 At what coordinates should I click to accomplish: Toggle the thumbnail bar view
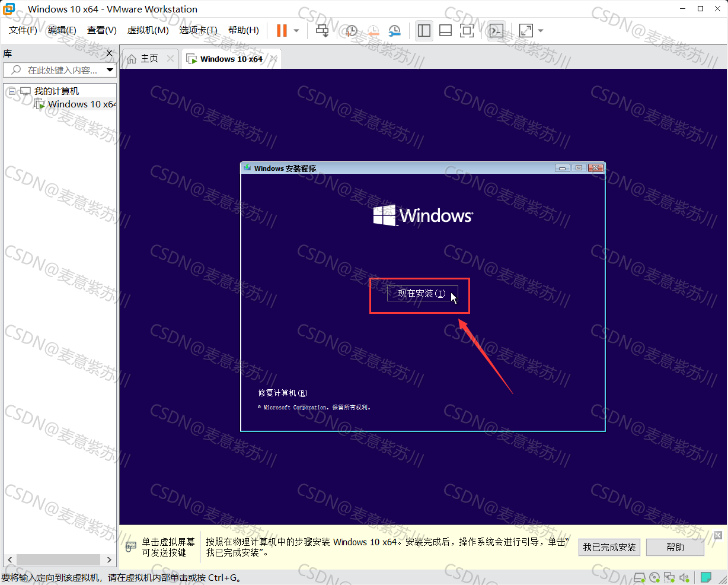coord(445,30)
